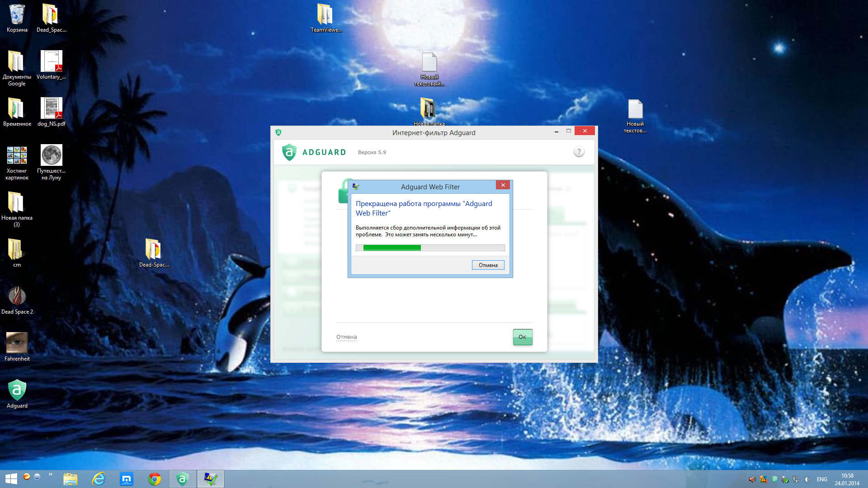This screenshot has width=868, height=488.
Task: Click the Отмена link in Adguard panel
Action: pos(346,337)
